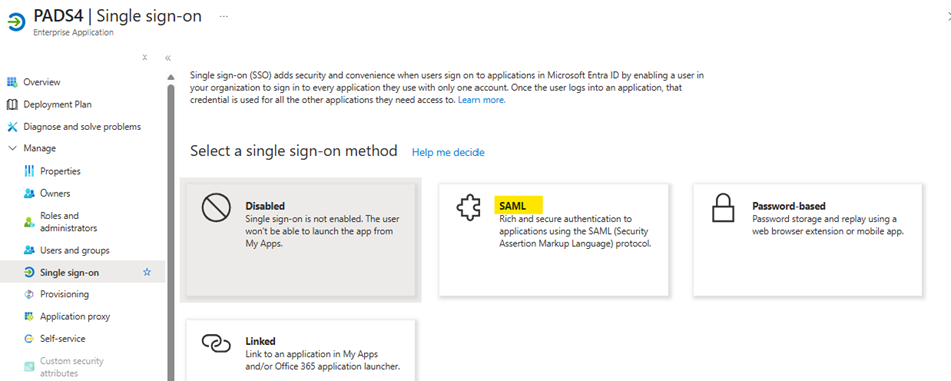Click the Linked chain icon
This screenshot has width=951, height=381.
(x=217, y=344)
